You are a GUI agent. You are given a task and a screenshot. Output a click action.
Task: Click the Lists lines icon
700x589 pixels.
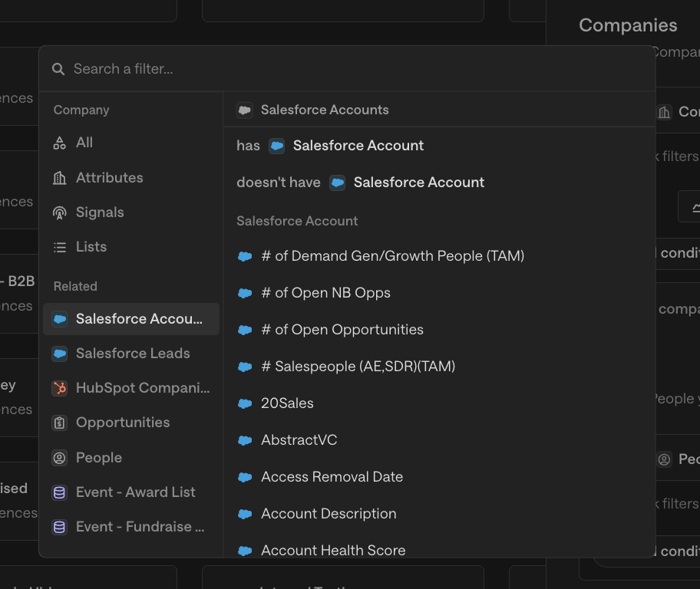(x=59, y=247)
